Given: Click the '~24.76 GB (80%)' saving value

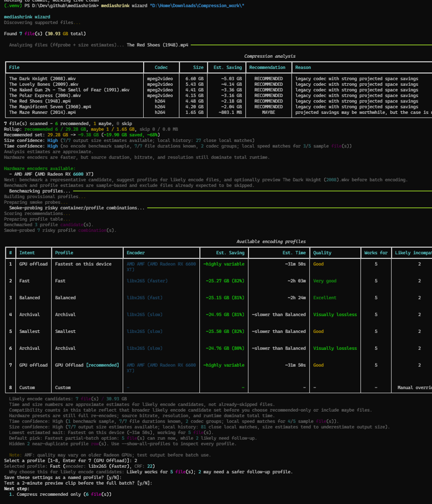Looking at the screenshot, I should [x=225, y=349].
